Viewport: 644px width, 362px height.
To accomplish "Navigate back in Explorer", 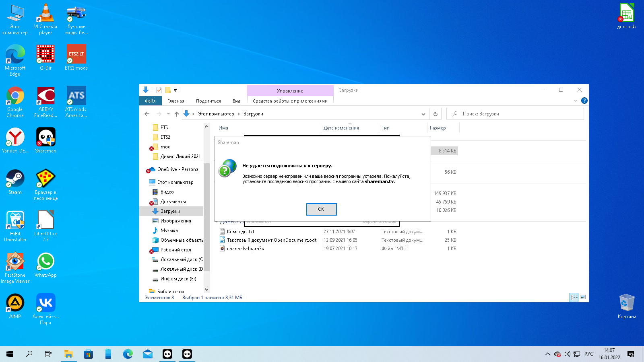I will point(147,114).
